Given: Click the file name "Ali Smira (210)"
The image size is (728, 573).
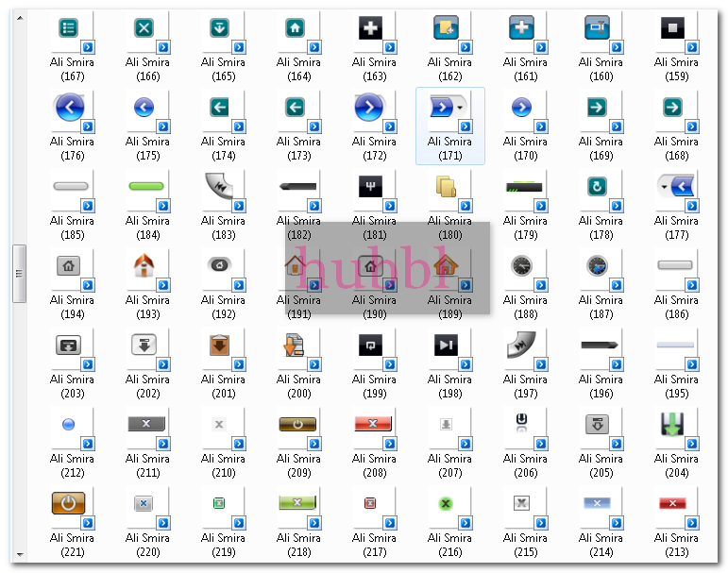Looking at the screenshot, I should pyautogui.click(x=223, y=465).
